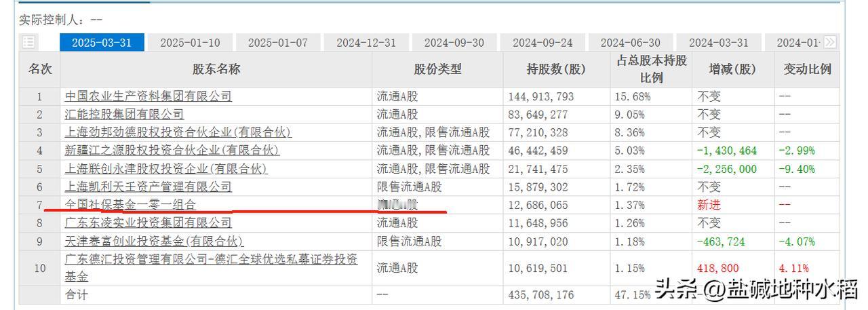Screen dimensions: 868x310
Task: Select holding value 11,648,956
Action: (x=538, y=222)
